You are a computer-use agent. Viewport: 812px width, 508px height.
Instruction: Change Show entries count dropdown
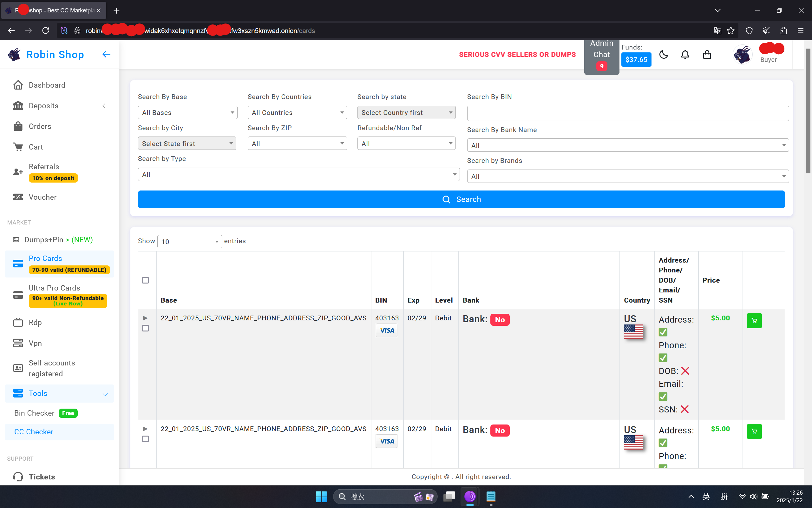pyautogui.click(x=190, y=242)
